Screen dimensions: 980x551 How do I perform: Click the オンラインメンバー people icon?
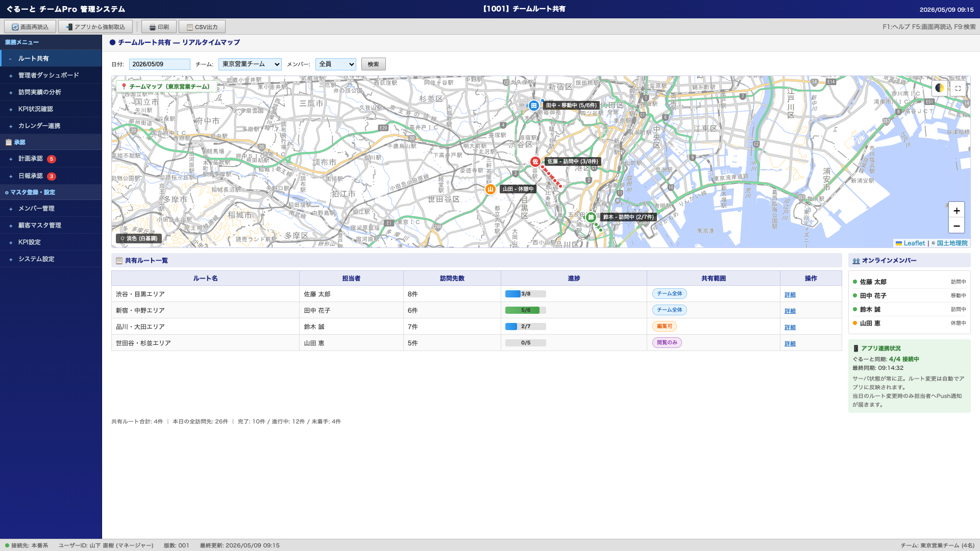click(x=856, y=261)
